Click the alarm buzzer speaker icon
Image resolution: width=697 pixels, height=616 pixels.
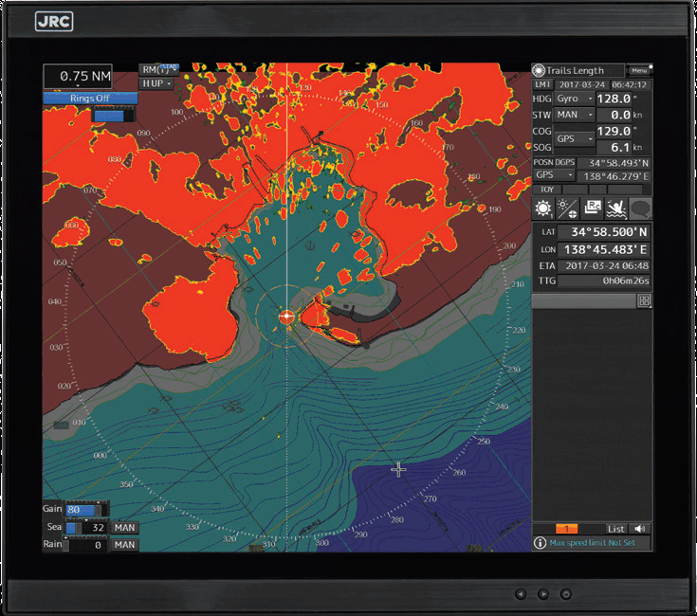[x=641, y=529]
